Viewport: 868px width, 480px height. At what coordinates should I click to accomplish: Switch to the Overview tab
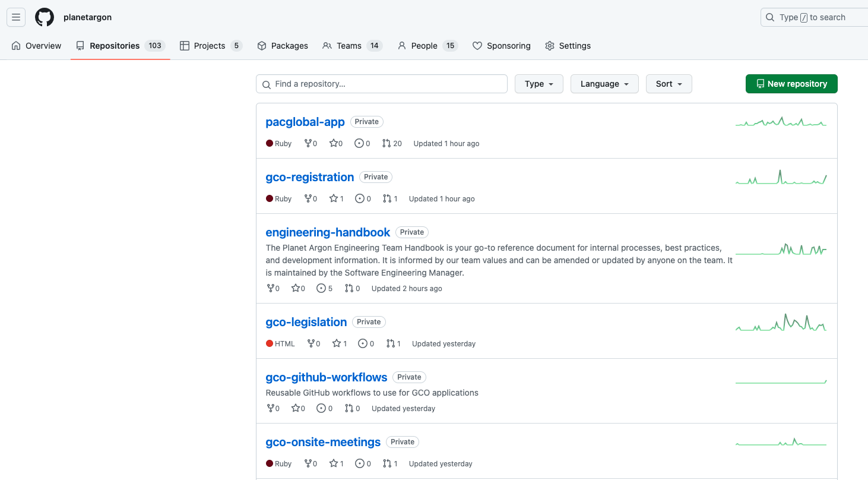pos(36,46)
